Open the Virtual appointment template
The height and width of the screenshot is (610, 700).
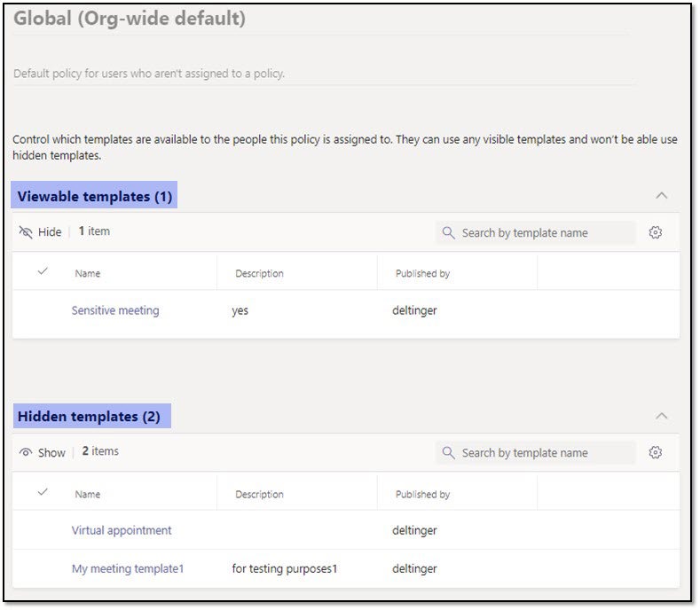click(122, 530)
